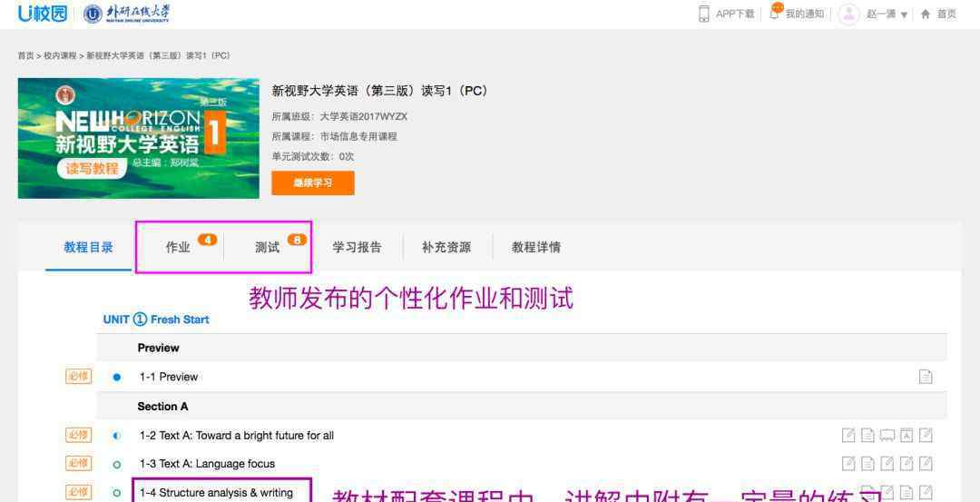Click the course title 新视野大学英语 读写1 text
The width and height of the screenshot is (980, 502).
378,92
